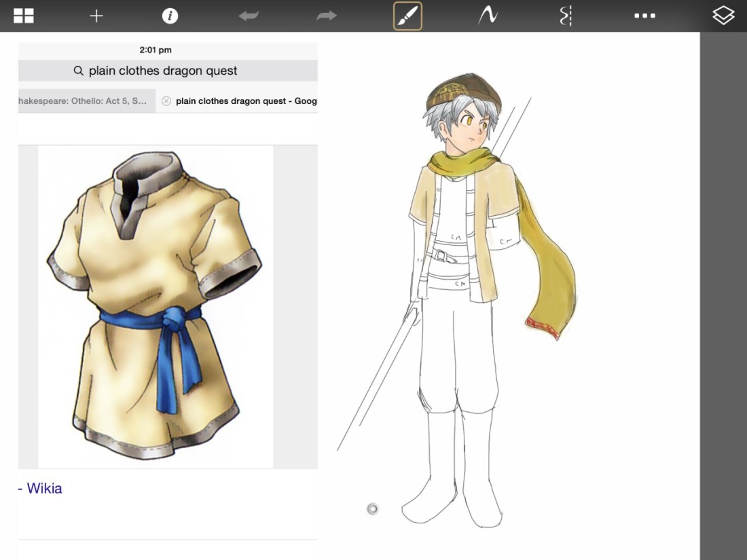Image resolution: width=747 pixels, height=560 pixels.
Task: Close the plain clothes dragon quest tab
Action: pos(166,101)
